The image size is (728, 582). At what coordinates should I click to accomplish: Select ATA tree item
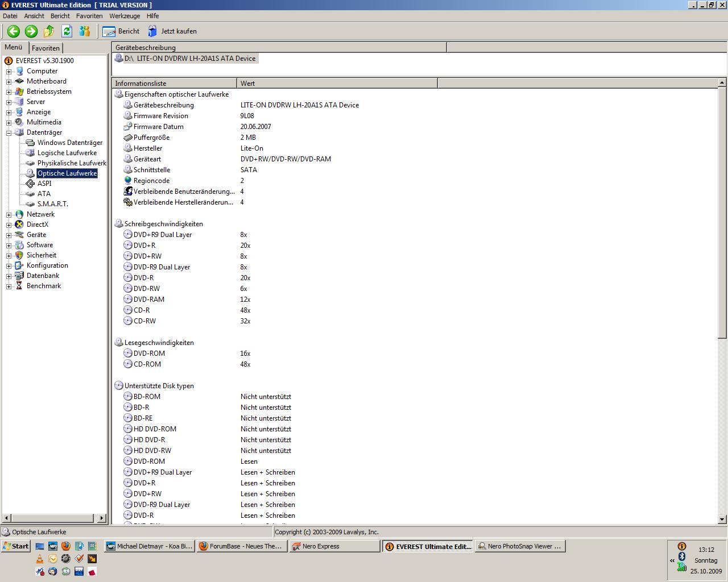(44, 194)
